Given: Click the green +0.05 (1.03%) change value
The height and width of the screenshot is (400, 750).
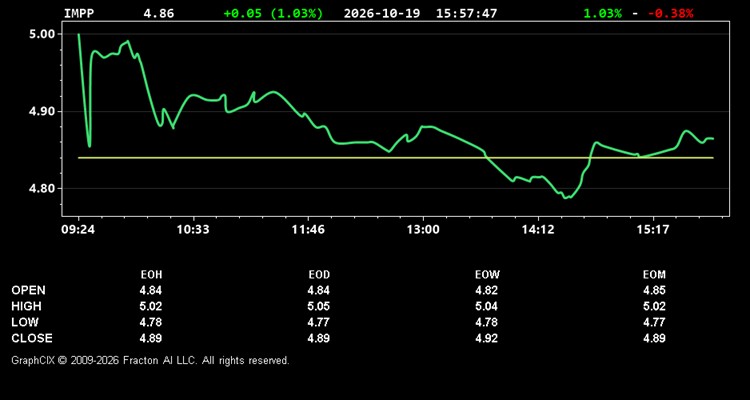Looking at the screenshot, I should coord(273,13).
